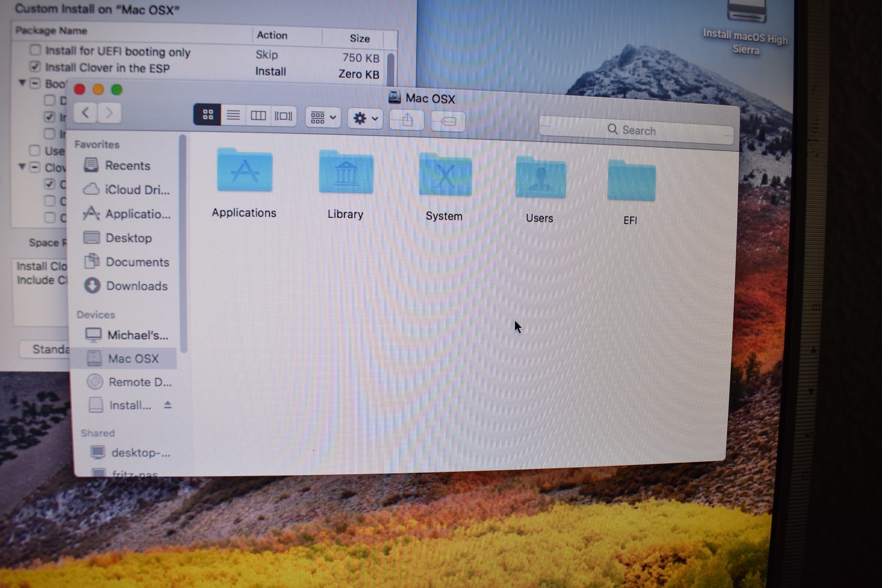Image resolution: width=882 pixels, height=588 pixels.
Task: Click the "Skip" action text
Action: tap(267, 54)
